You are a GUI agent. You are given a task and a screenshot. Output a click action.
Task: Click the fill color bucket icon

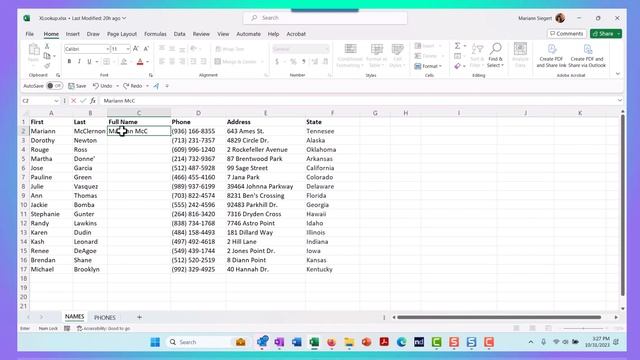[x=124, y=62]
